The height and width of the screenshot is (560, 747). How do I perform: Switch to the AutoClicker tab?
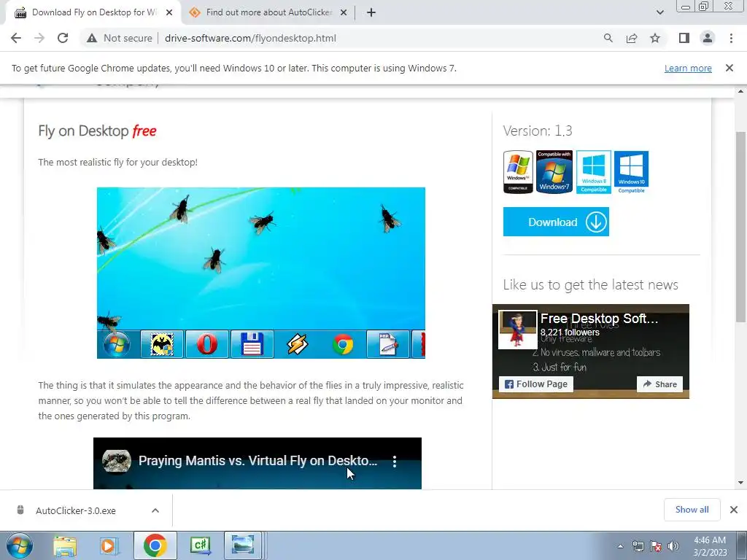pyautogui.click(x=268, y=12)
